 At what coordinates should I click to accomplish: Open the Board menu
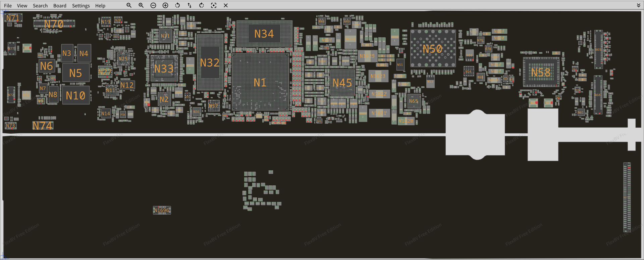tap(60, 6)
